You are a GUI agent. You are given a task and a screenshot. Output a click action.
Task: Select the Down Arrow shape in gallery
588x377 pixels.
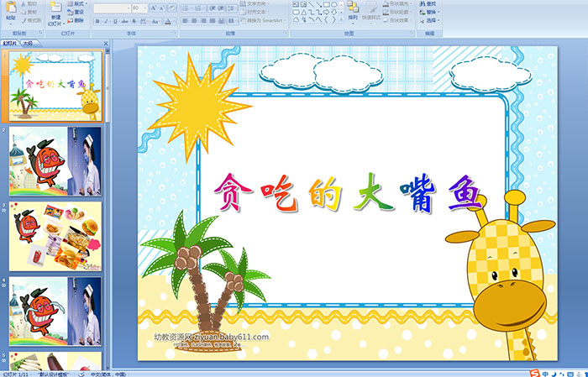[334, 13]
